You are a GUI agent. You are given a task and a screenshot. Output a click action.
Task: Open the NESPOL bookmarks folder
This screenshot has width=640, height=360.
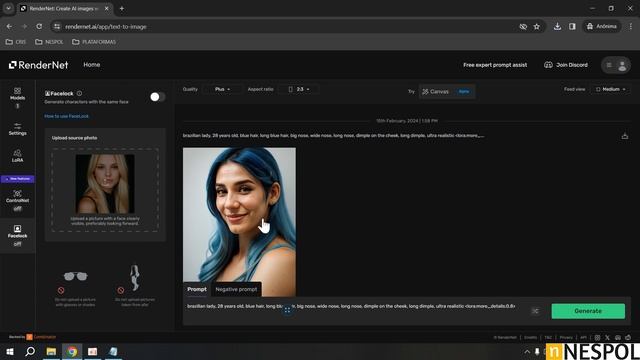coord(49,42)
